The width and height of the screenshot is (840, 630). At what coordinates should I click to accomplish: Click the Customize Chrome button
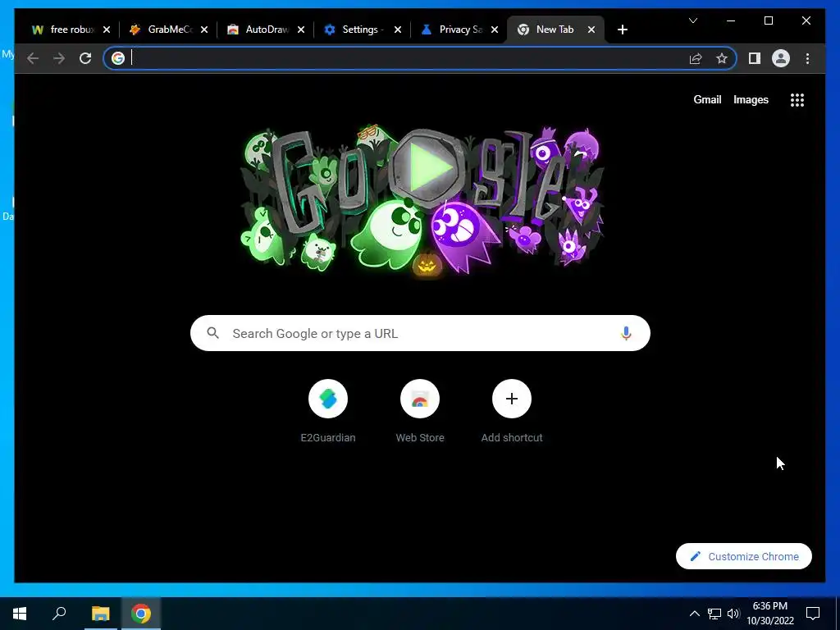(x=743, y=556)
